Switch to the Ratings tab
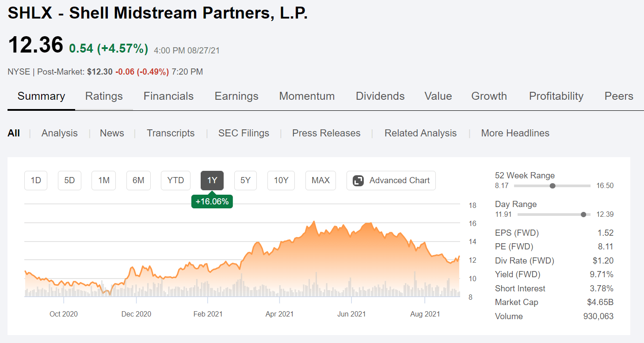 pos(104,96)
